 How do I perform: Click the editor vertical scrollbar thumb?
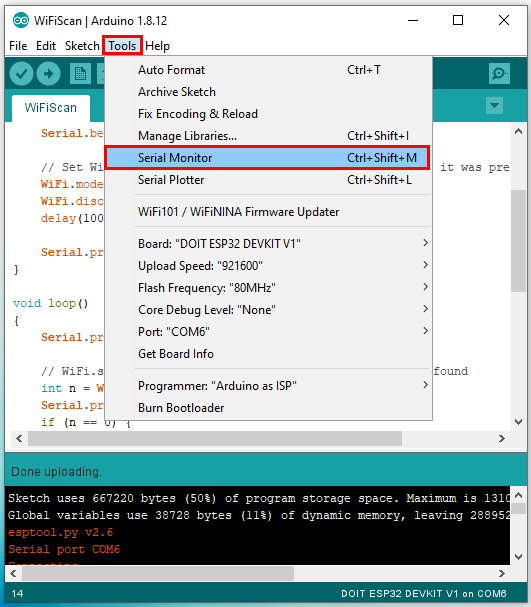(x=518, y=241)
